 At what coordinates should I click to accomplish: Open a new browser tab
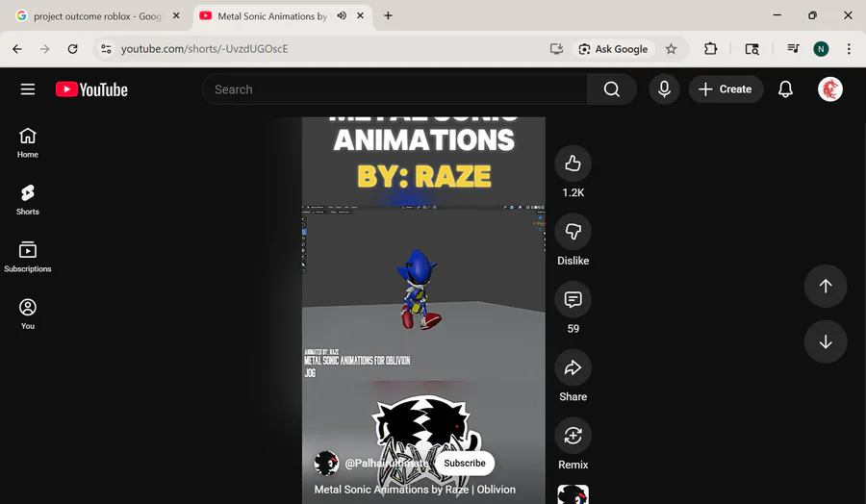click(389, 15)
